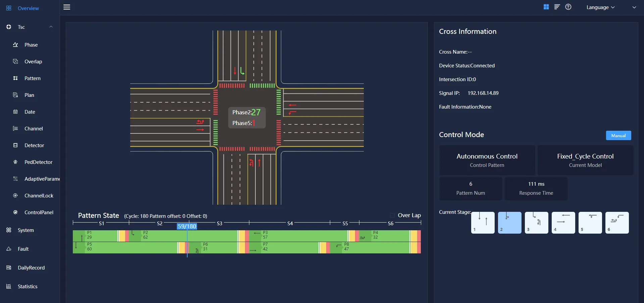Select stage 5 in Current Stage
The height and width of the screenshot is (303, 644).
(590, 223)
